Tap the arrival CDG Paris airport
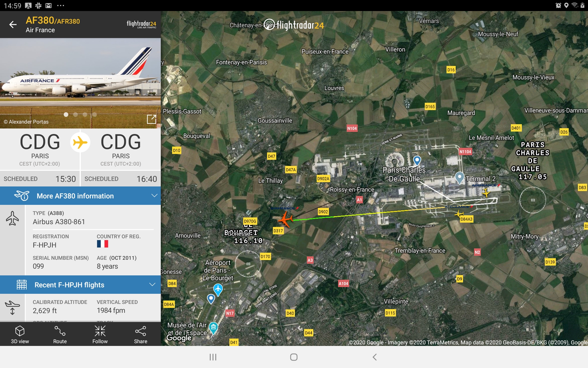This screenshot has width=588, height=368. pos(121,149)
